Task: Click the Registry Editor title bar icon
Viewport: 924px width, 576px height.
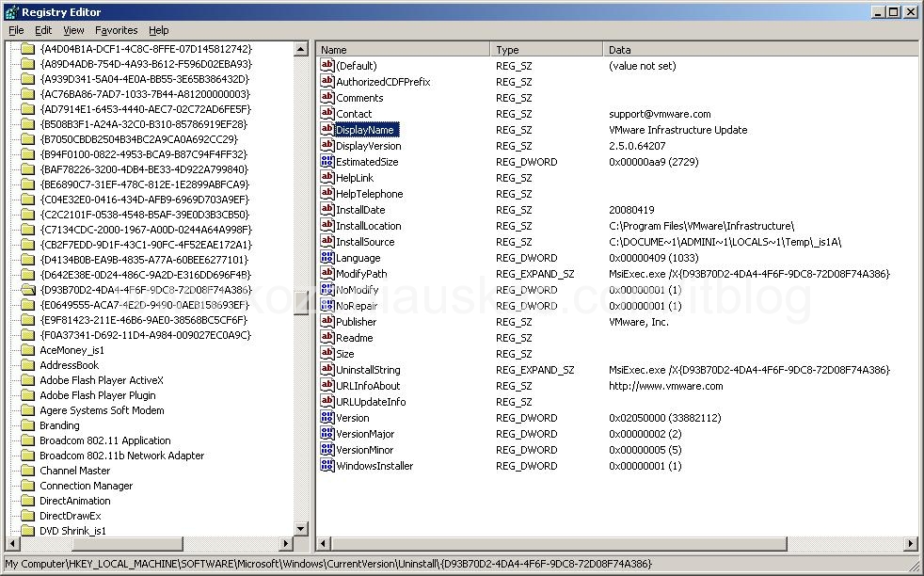Action: pyautogui.click(x=11, y=12)
